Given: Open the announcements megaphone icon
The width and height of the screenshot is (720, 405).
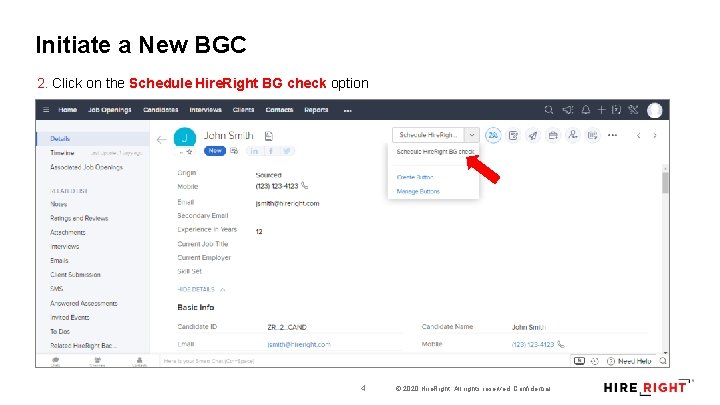Looking at the screenshot, I should pos(568,110).
